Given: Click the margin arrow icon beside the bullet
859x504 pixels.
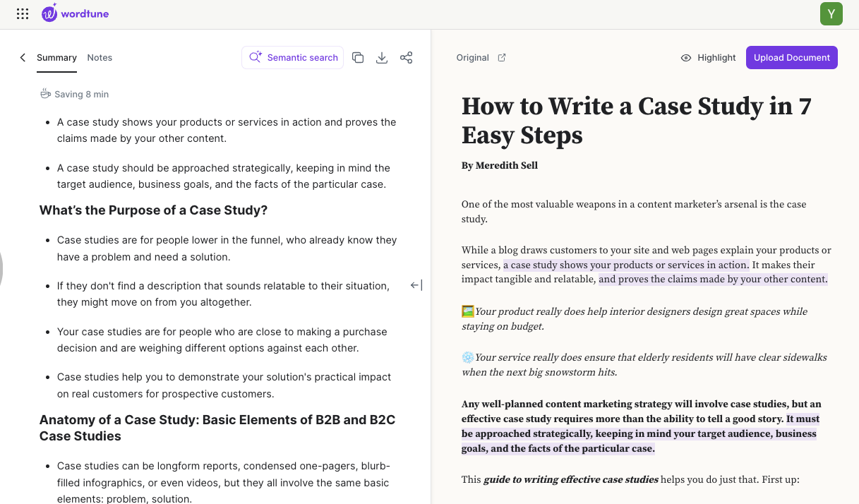Looking at the screenshot, I should point(416,284).
